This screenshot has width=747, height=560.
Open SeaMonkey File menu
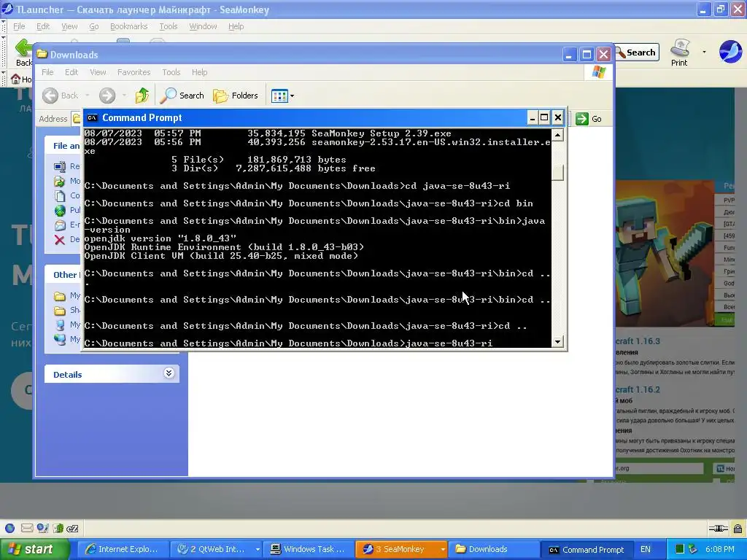pos(19,26)
